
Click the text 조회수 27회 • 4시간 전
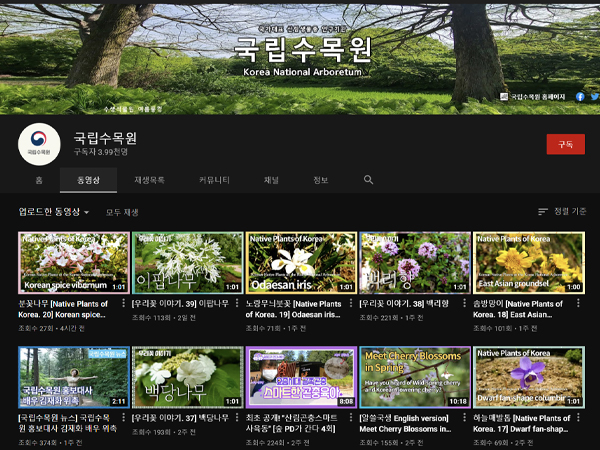pos(51,328)
